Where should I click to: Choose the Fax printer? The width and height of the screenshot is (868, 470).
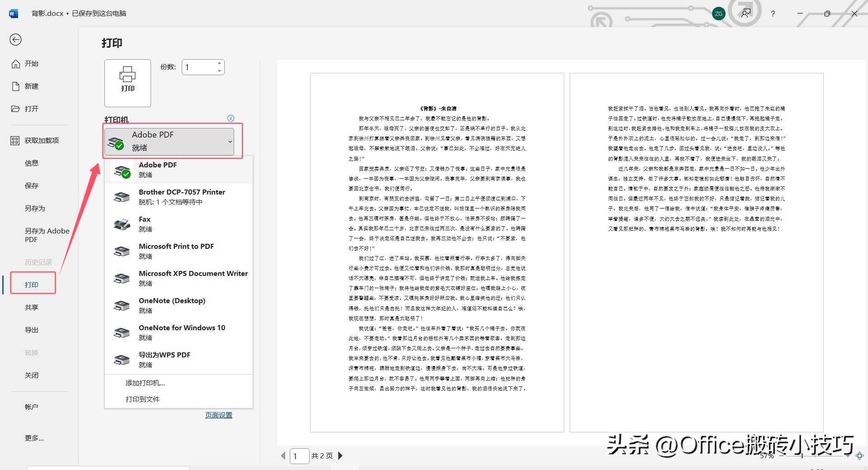pos(179,224)
